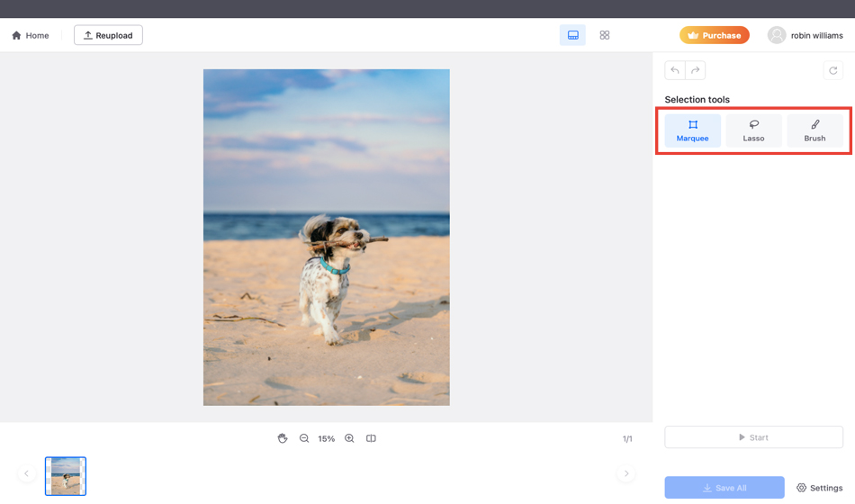This screenshot has width=855, height=504.
Task: Select the Marquee selection tool
Action: click(692, 130)
